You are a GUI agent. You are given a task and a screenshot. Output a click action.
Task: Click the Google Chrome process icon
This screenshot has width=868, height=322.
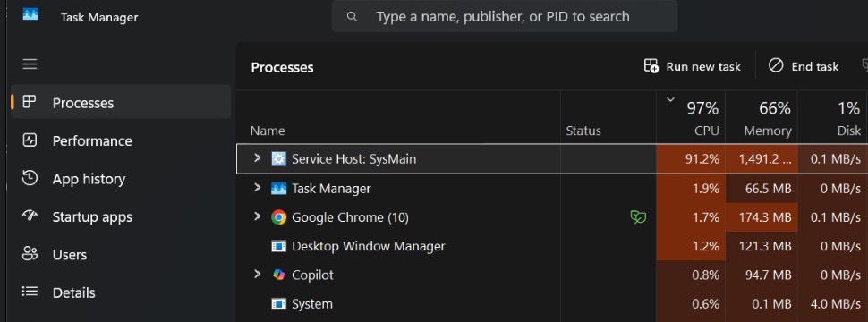point(279,217)
